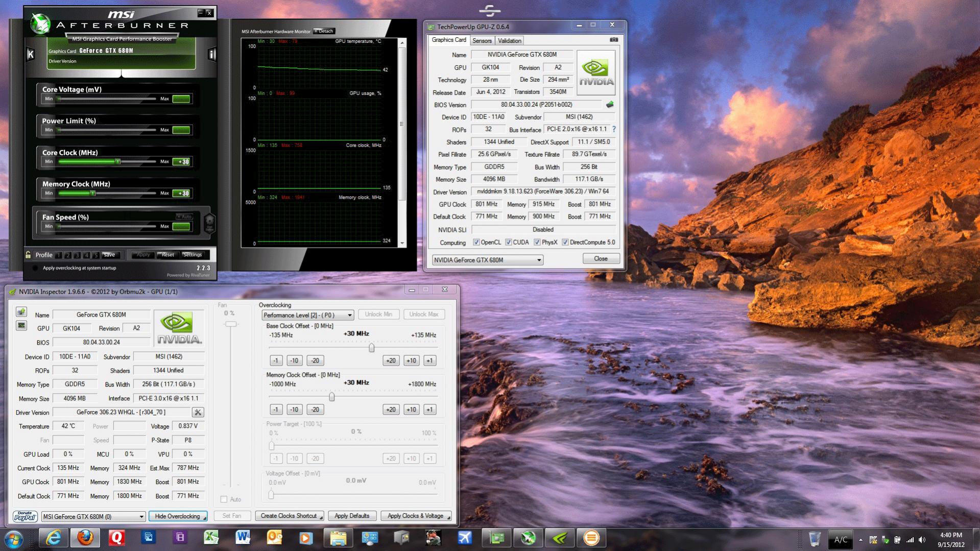The width and height of the screenshot is (980, 551).
Task: Open Performance Level [2] - (P0) dropdown
Action: (307, 315)
